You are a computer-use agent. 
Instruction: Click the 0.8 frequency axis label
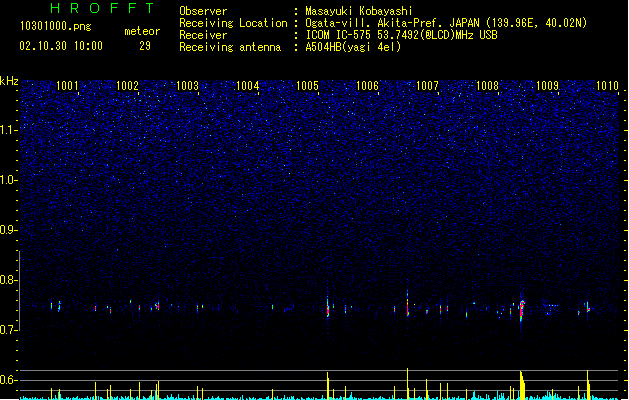point(9,280)
